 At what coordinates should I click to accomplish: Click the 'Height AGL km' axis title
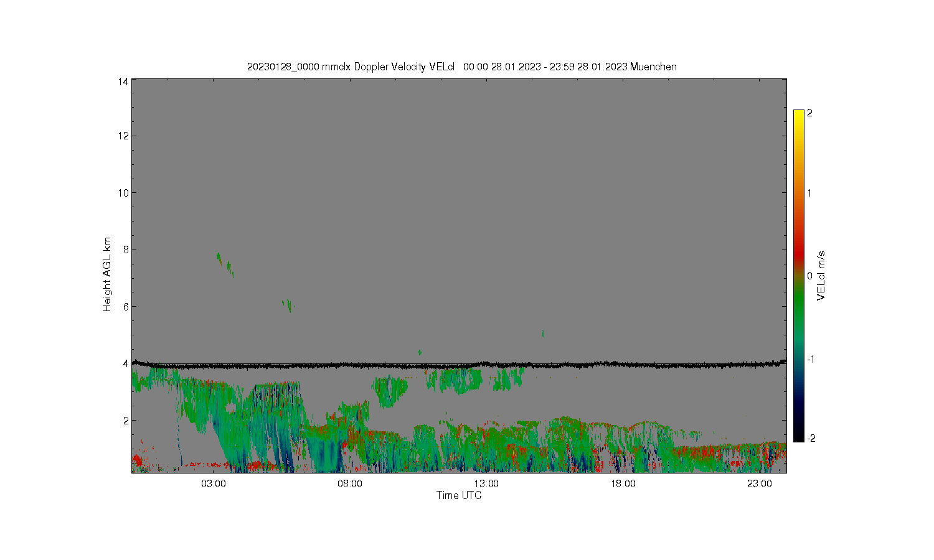(107, 274)
